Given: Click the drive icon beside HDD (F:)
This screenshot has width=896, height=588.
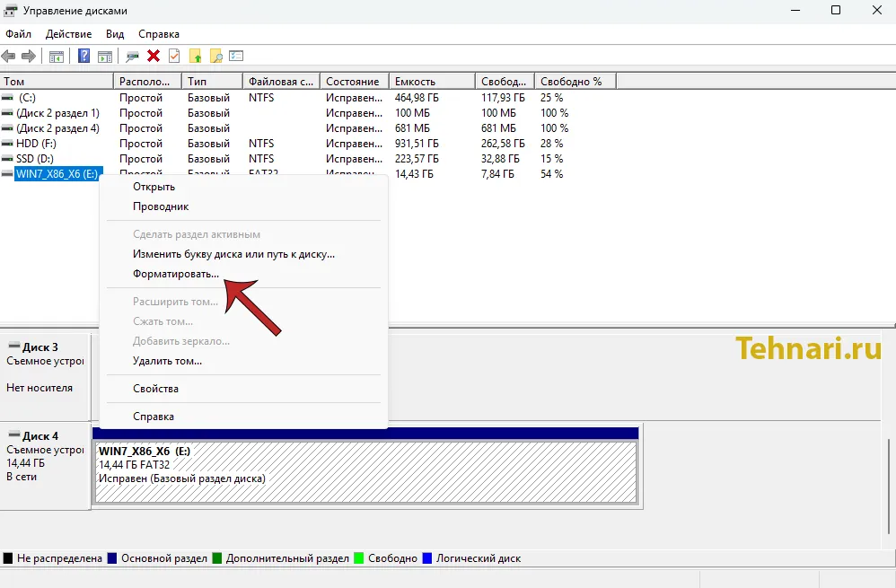Looking at the screenshot, I should click(x=7, y=144).
